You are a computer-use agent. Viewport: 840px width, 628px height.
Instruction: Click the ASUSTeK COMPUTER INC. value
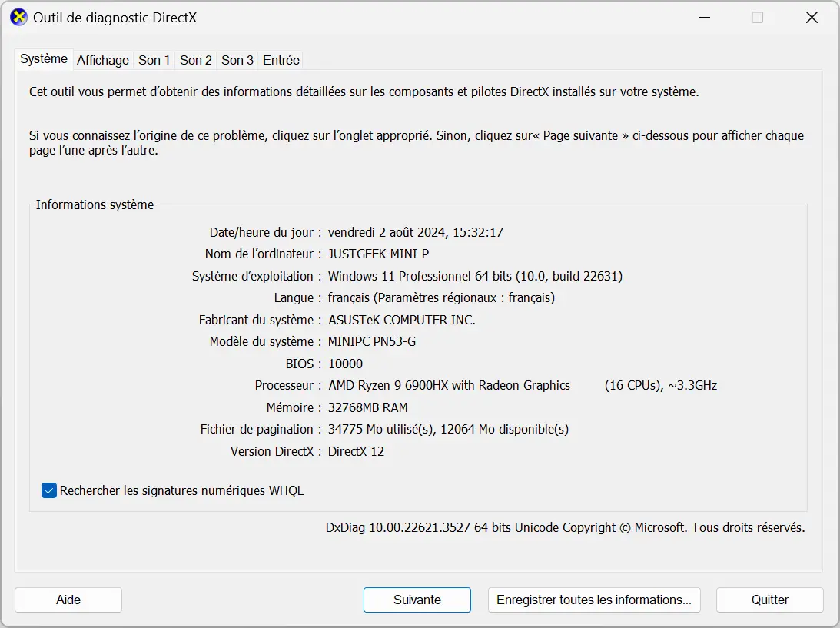(402, 320)
